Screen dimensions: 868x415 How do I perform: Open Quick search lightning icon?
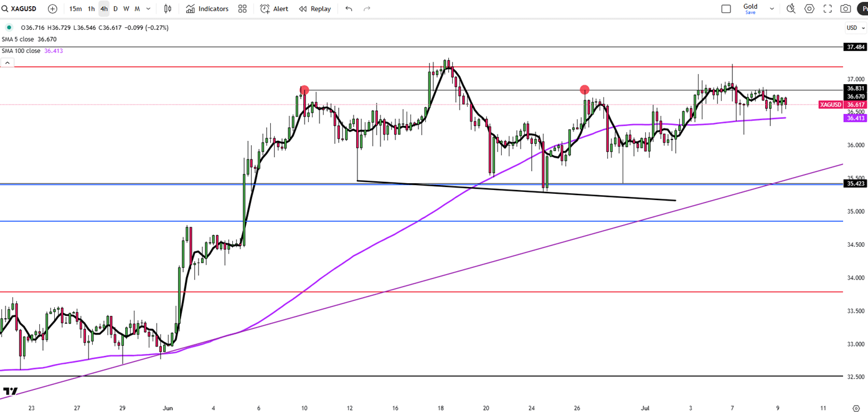point(791,9)
